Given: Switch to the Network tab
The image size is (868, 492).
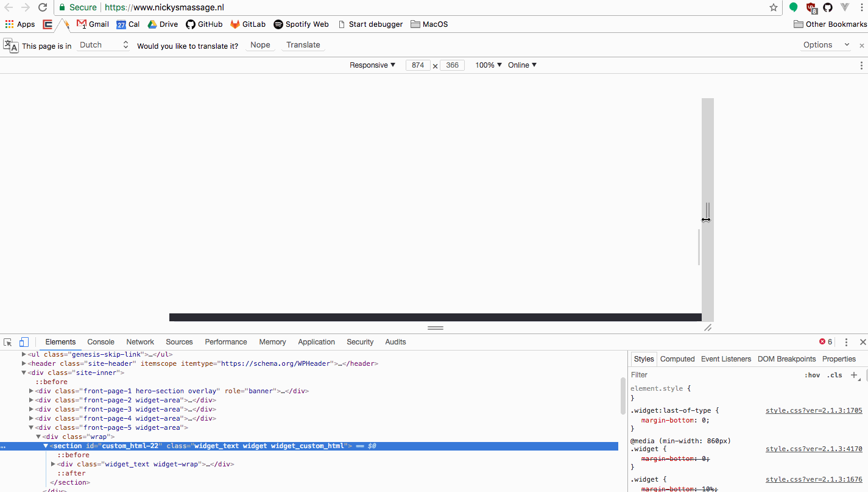Looking at the screenshot, I should click(x=140, y=342).
